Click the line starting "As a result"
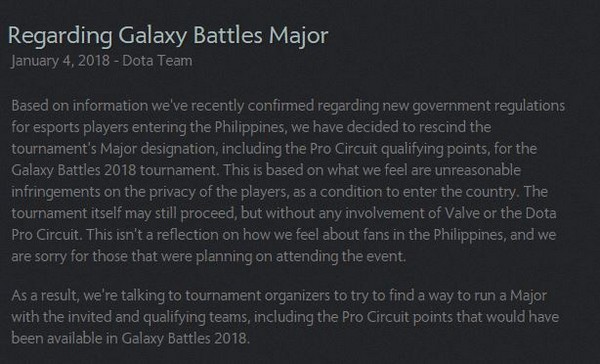The width and height of the screenshot is (600, 364). (x=279, y=296)
